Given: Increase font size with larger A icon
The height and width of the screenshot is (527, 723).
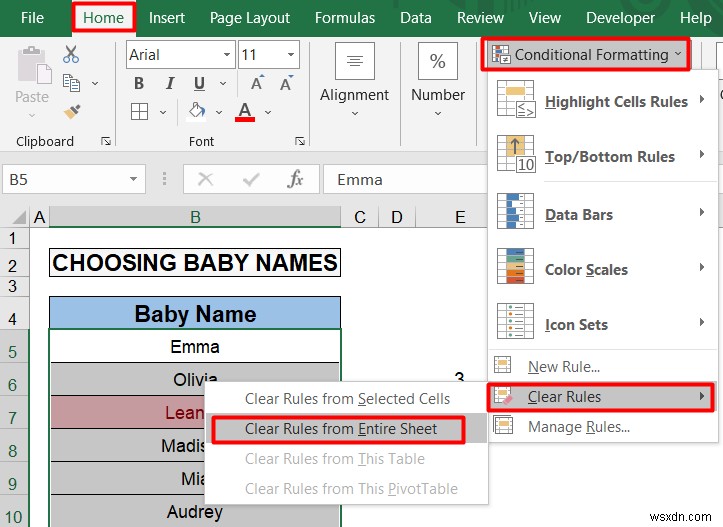Looking at the screenshot, I should 257,83.
